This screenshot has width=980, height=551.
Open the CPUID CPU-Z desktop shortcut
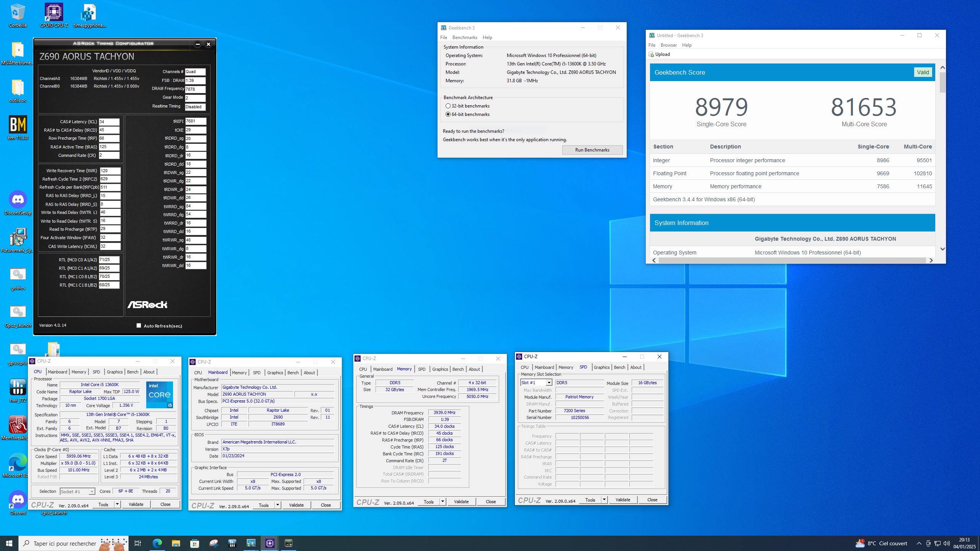point(54,15)
